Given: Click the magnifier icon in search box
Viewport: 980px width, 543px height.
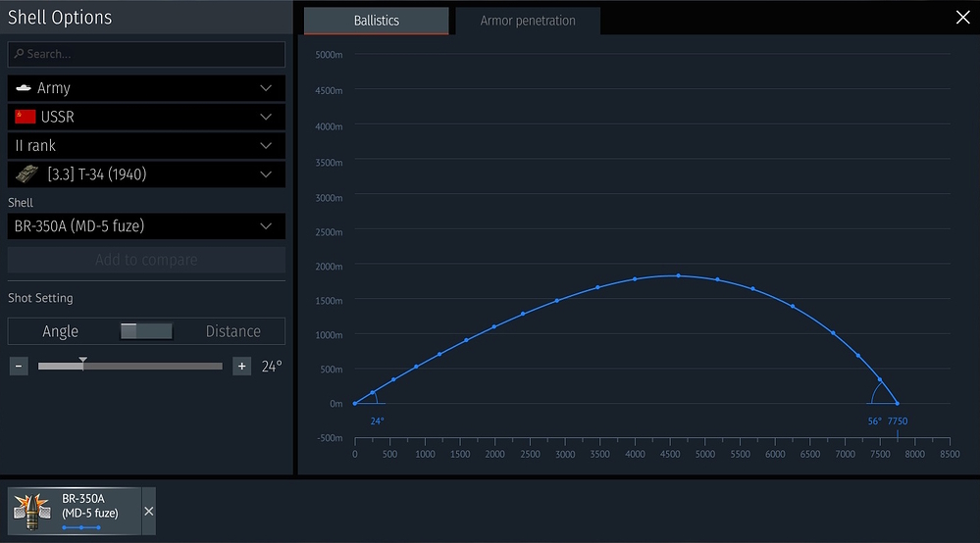Looking at the screenshot, I should tap(19, 54).
